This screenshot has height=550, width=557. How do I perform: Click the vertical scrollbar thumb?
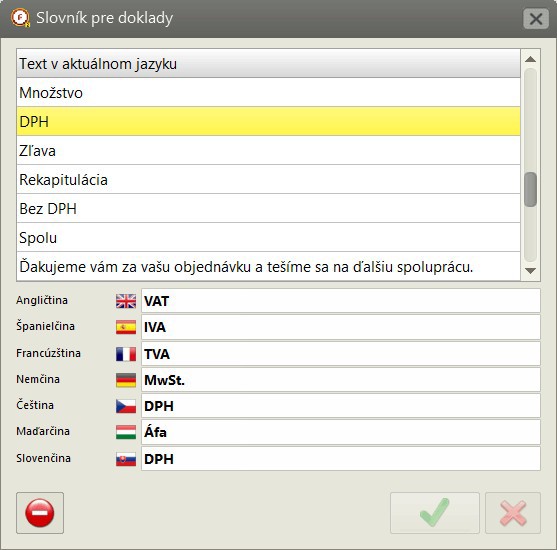(x=530, y=189)
